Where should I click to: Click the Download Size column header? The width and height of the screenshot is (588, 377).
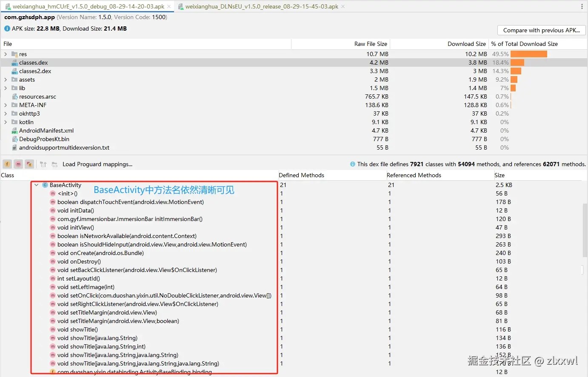440,44
